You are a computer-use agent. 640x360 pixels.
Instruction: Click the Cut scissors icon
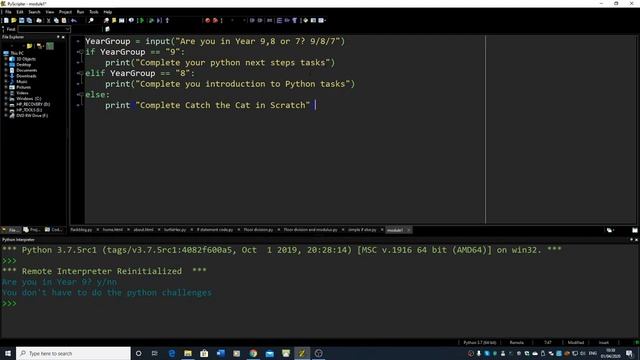point(49,20)
